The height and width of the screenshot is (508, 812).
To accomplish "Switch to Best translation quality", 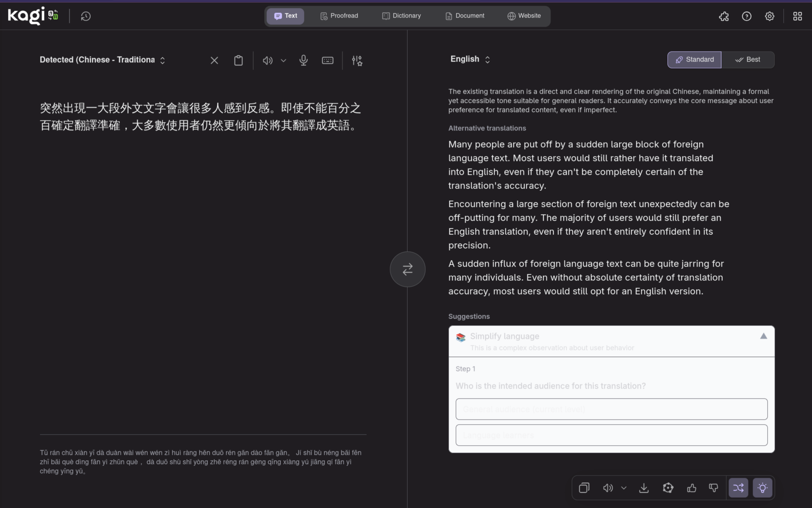I will click(748, 59).
